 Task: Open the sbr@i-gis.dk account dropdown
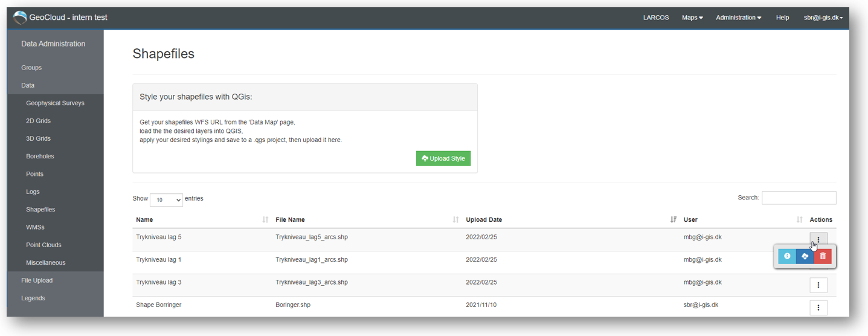pyautogui.click(x=823, y=18)
